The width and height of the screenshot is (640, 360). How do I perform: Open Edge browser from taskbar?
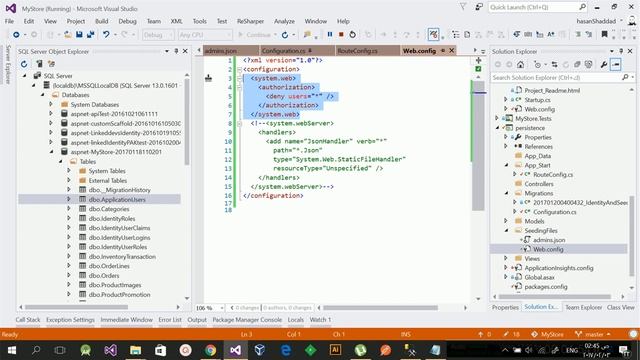tap(286, 350)
